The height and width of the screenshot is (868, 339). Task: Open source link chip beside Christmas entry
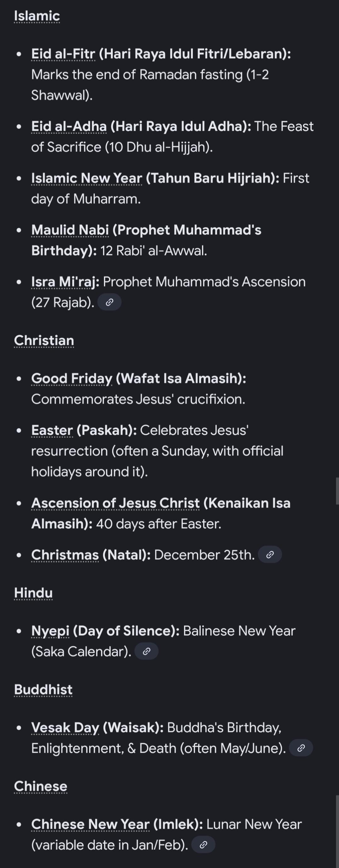point(270,555)
